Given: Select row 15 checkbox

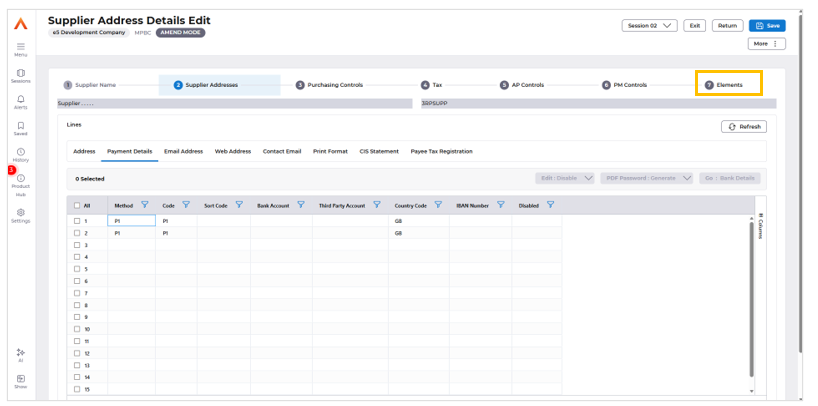Looking at the screenshot, I should pos(77,389).
